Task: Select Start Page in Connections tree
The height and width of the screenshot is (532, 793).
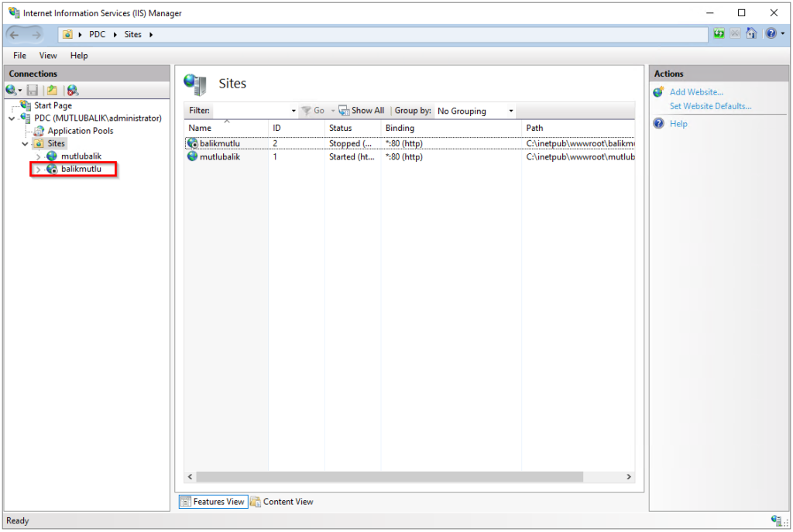Action: [53, 105]
